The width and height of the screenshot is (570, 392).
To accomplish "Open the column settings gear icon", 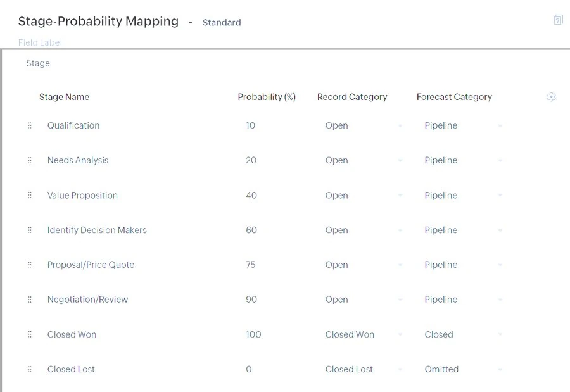I will (x=551, y=97).
